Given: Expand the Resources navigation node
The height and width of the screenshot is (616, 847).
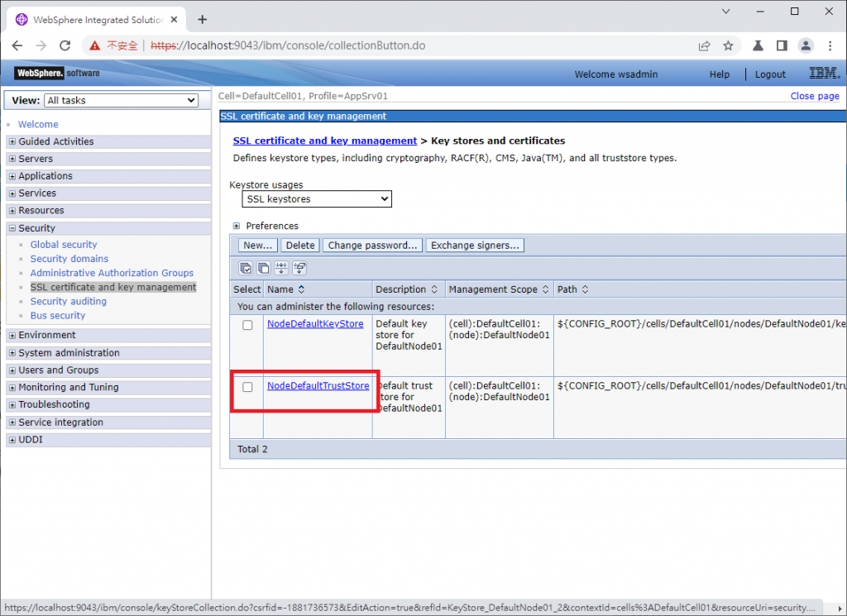Looking at the screenshot, I should coord(12,211).
